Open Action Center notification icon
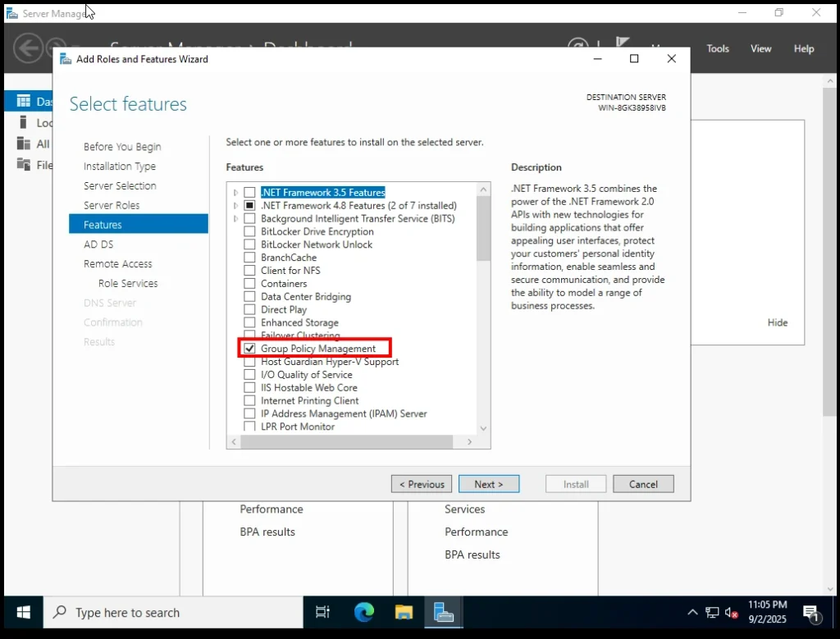The width and height of the screenshot is (840, 639). click(810, 613)
